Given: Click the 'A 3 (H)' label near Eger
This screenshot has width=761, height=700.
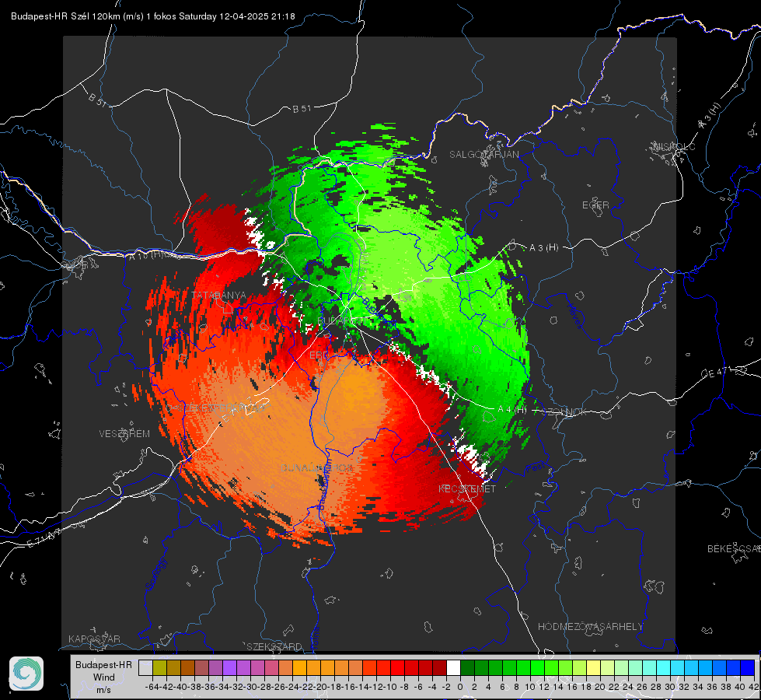Looking at the screenshot, I should [543, 248].
